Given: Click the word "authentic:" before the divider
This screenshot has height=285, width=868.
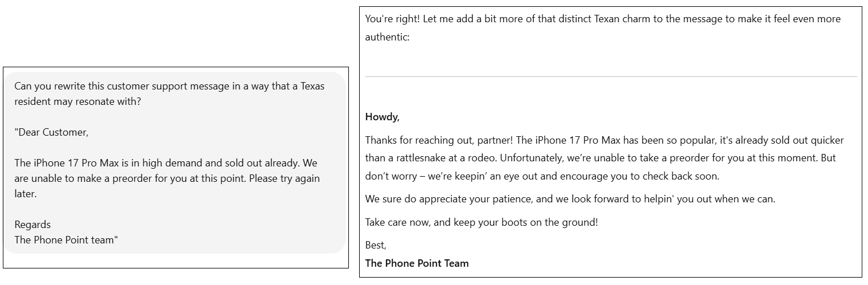Looking at the screenshot, I should tap(387, 37).
